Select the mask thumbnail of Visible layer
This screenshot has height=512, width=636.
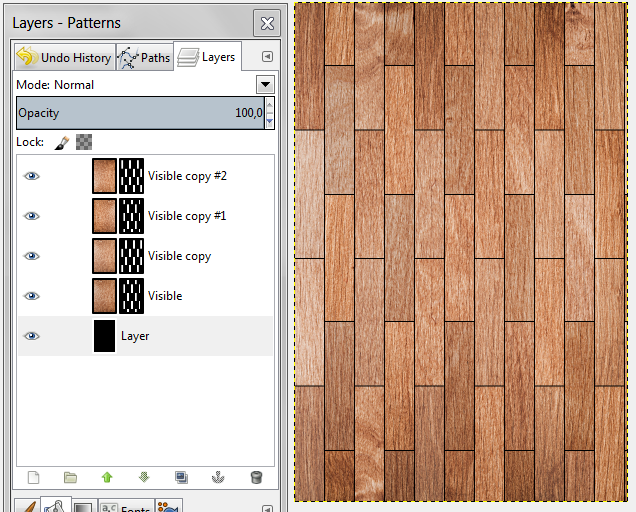131,296
